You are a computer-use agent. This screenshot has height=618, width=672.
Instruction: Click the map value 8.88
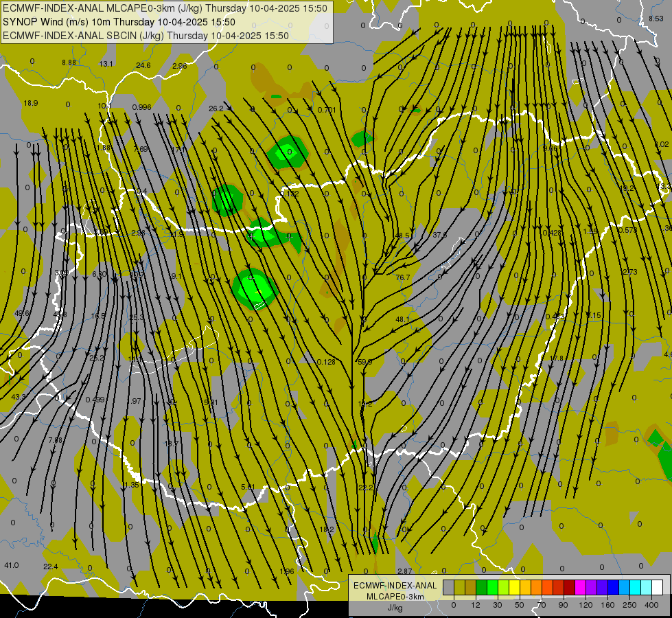click(x=69, y=62)
